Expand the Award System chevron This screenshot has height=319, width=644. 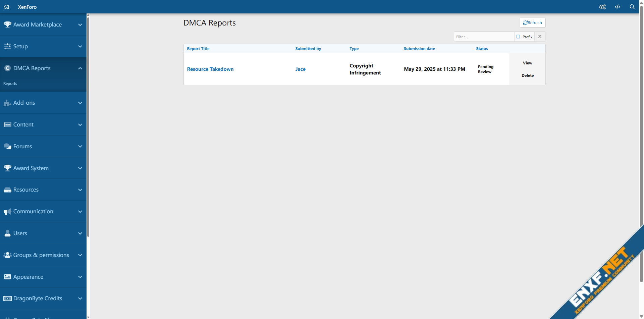click(80, 168)
